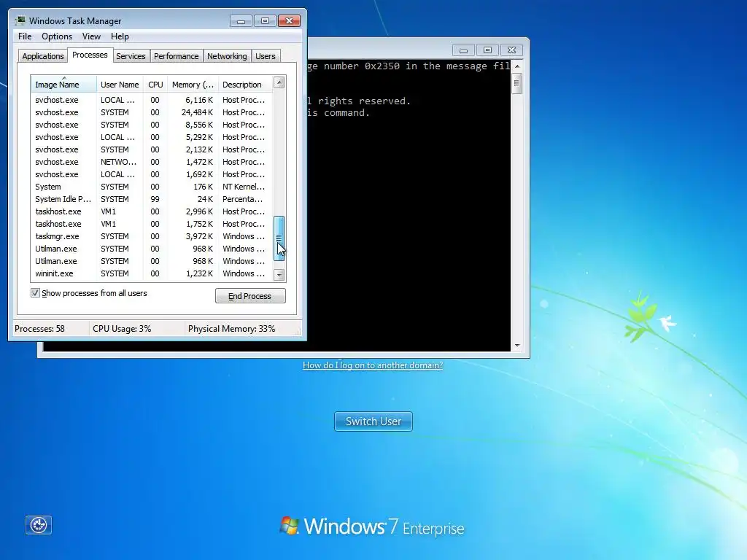Select the svchost.exe NETWO... user row
This screenshot has width=747, height=560.
tap(152, 162)
